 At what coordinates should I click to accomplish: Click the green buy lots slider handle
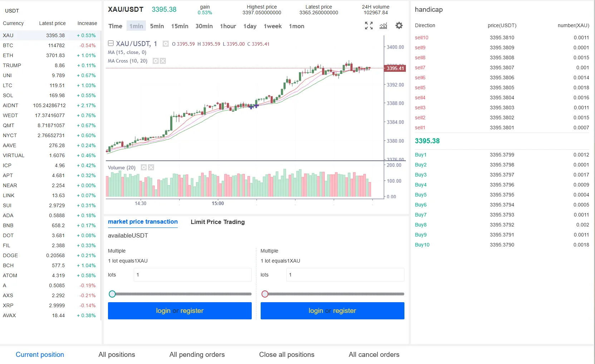112,294
